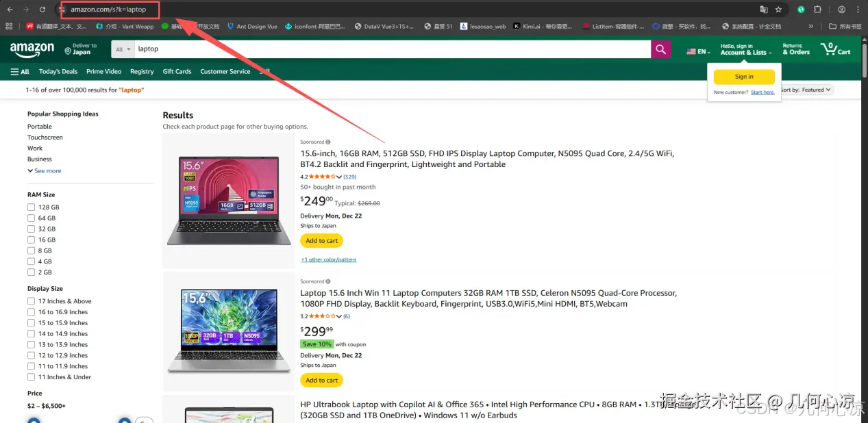Go back with the browser back arrow
This screenshot has height=423, width=868.
point(10,10)
